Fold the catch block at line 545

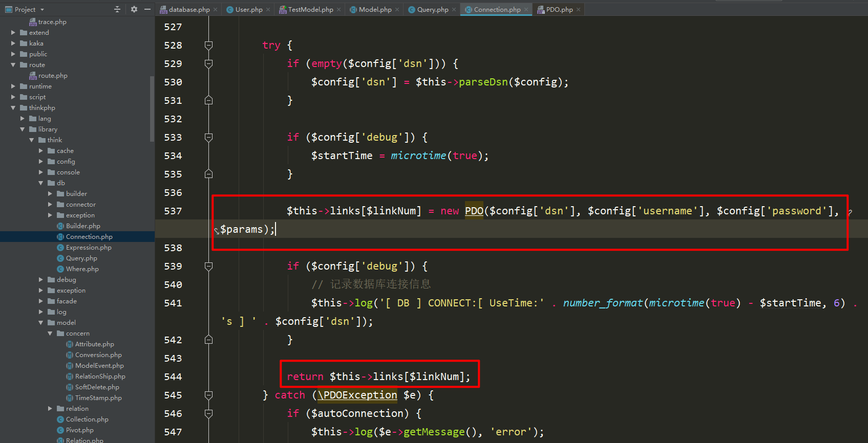pos(208,395)
